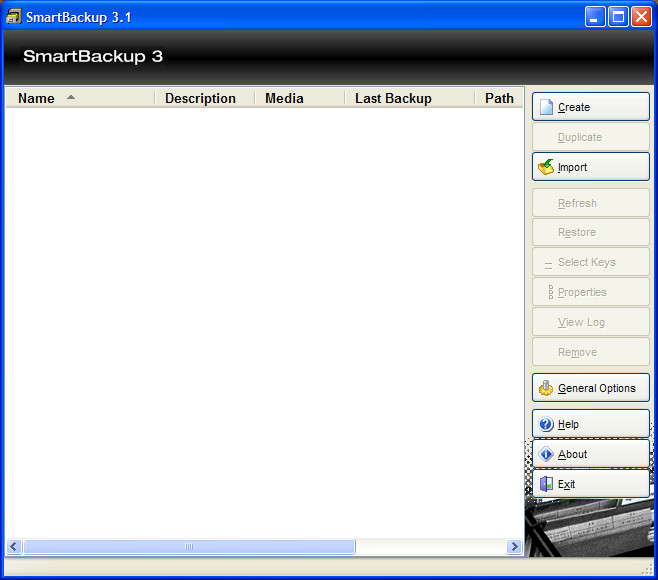658x580 pixels.
Task: Click the disabled View Log button
Action: [591, 322]
